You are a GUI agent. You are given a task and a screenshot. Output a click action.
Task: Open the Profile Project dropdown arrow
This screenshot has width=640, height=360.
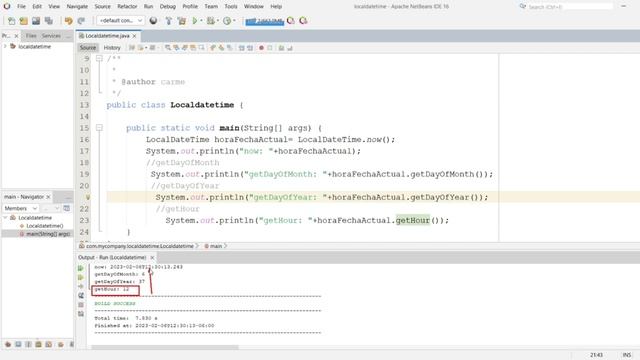tap(234, 21)
